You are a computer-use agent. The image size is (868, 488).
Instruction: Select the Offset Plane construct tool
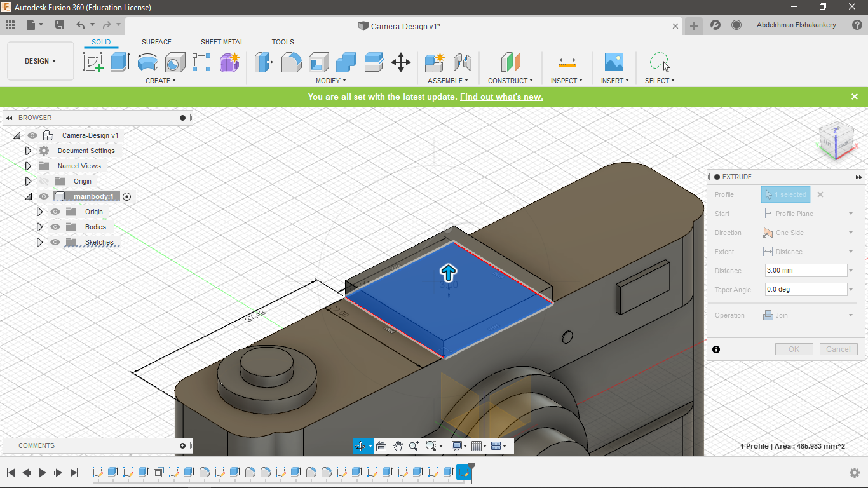pos(511,62)
